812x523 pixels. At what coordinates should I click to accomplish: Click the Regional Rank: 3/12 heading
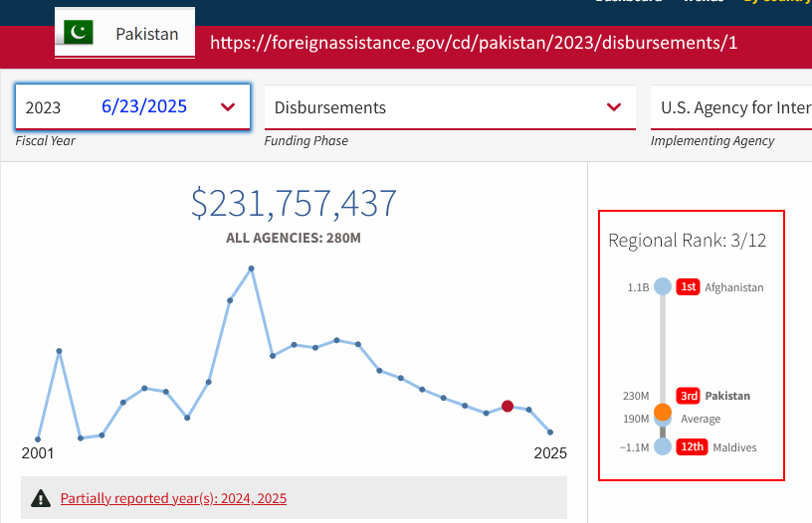[x=688, y=240]
